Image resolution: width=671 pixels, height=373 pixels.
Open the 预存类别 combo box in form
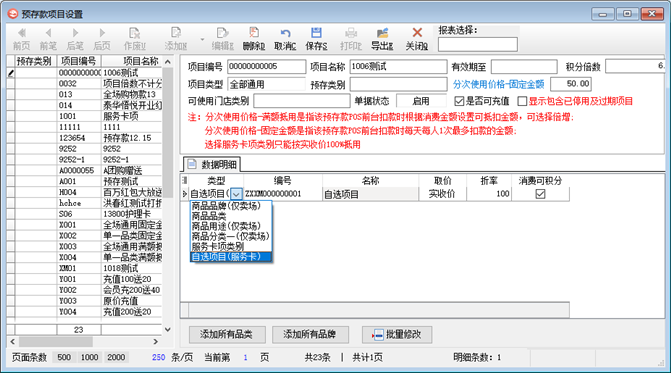398,84
